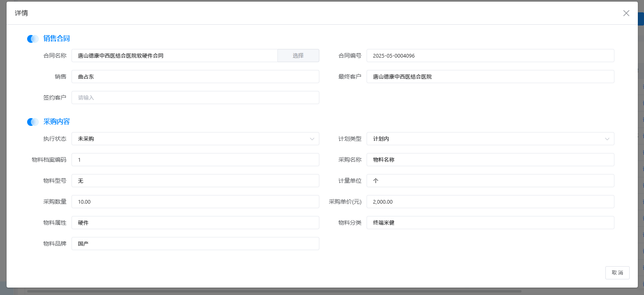Click the 选择 button for contract name
644x295 pixels.
298,56
